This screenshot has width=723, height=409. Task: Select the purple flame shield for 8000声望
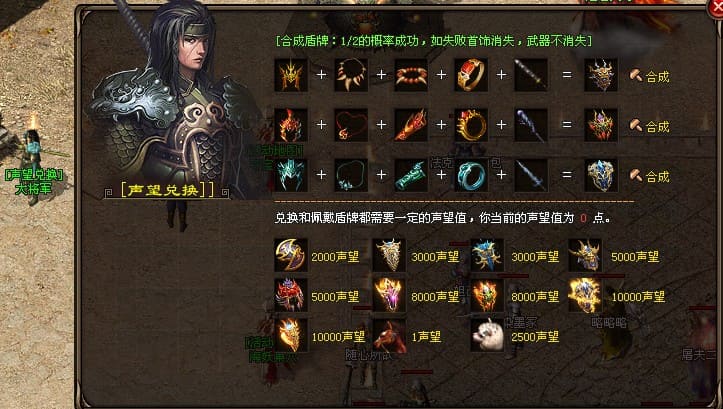pyautogui.click(x=390, y=295)
